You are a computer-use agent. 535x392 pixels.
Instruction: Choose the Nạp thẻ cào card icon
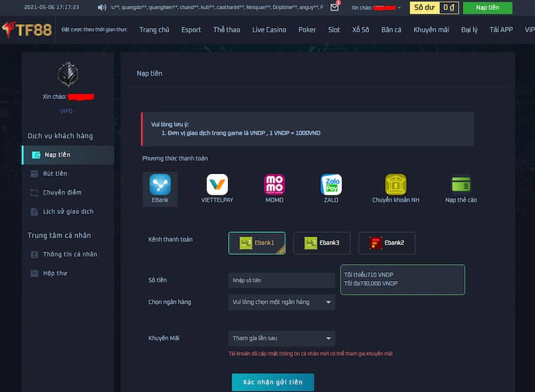coord(461,185)
